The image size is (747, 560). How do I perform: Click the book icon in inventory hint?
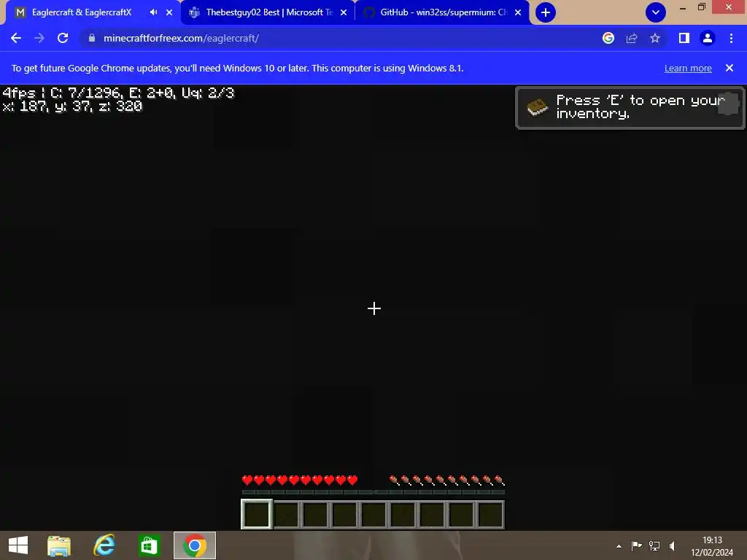click(538, 107)
